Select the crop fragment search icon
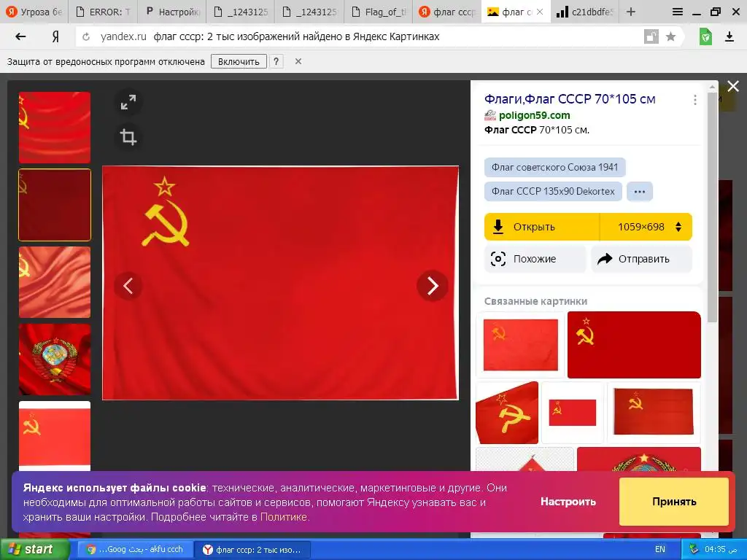747x560 pixels. point(128,137)
